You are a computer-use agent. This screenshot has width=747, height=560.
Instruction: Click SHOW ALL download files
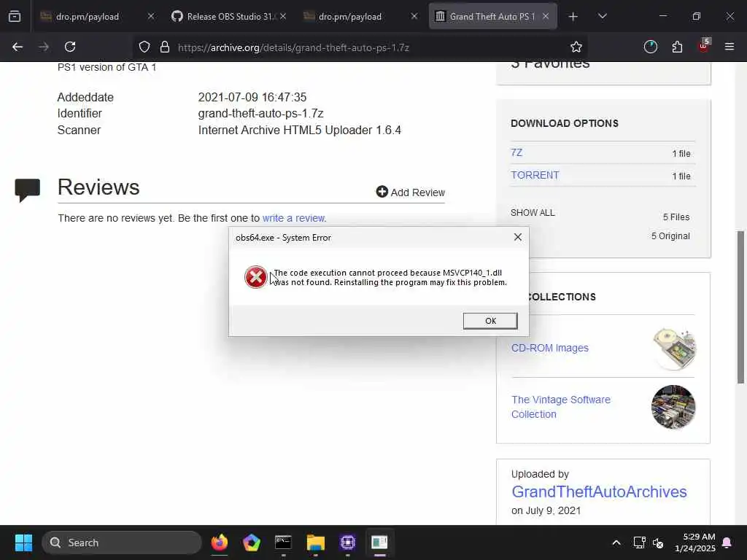coord(533,213)
